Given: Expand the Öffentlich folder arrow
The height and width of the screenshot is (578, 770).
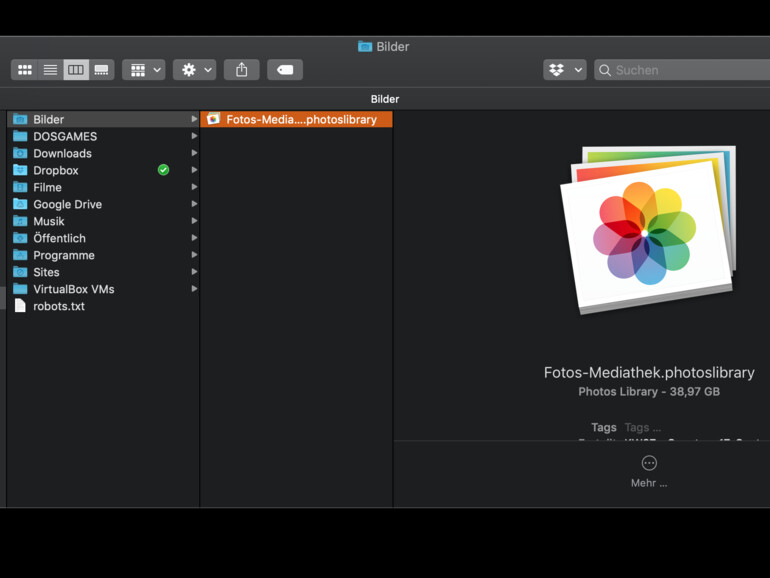Looking at the screenshot, I should (x=194, y=238).
